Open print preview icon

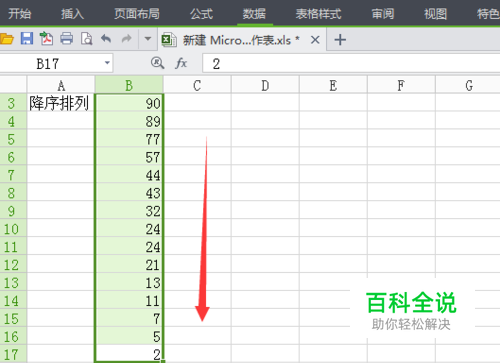tap(86, 39)
